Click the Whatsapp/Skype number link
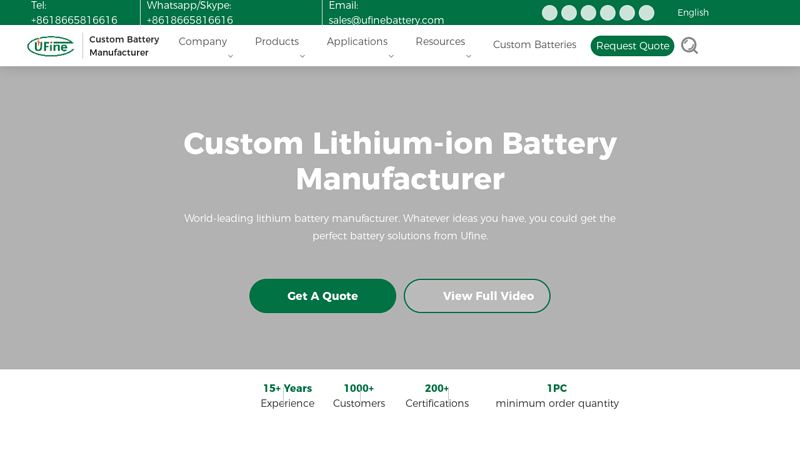 190,20
